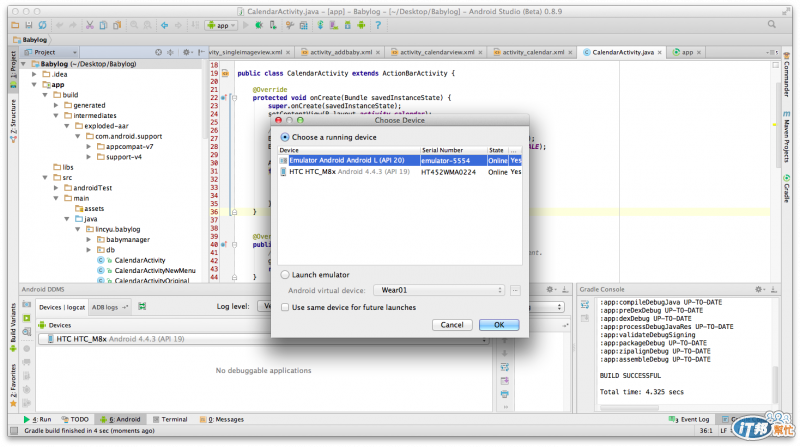The image size is (800, 447).
Task: Select Choose a running device radio
Action: 285,137
